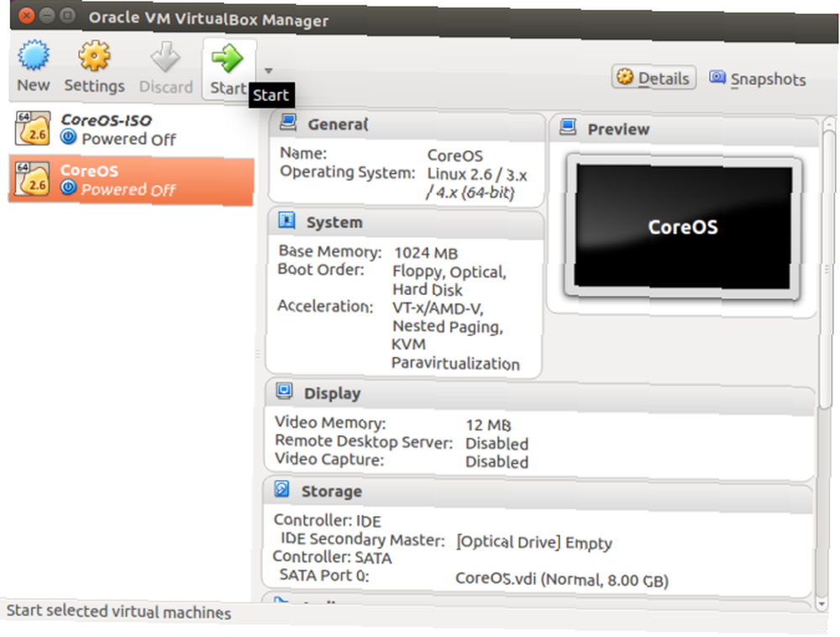Click the scrollbar down arrow
Image resolution: width=840 pixels, height=637 pixels.
(x=823, y=603)
